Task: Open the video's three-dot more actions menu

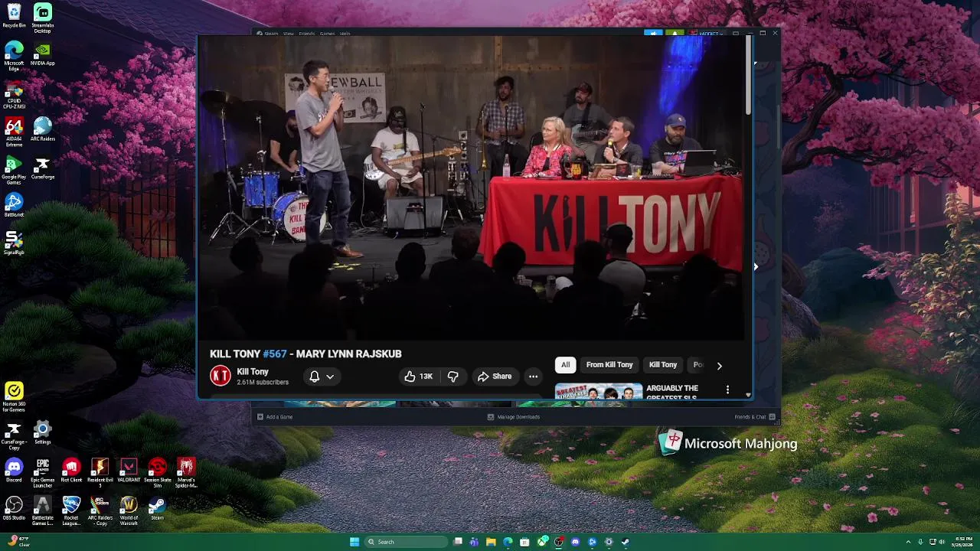Action: 533,376
